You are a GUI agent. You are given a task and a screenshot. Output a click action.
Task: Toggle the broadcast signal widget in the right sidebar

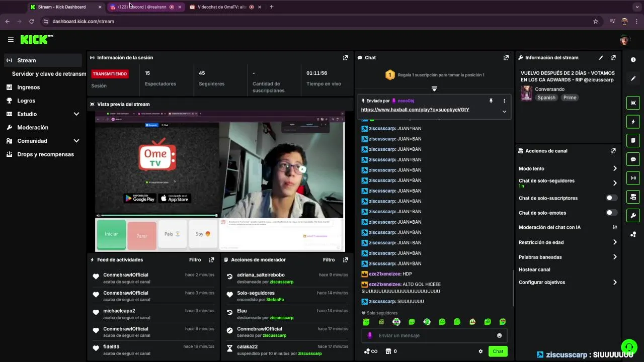[x=633, y=177]
